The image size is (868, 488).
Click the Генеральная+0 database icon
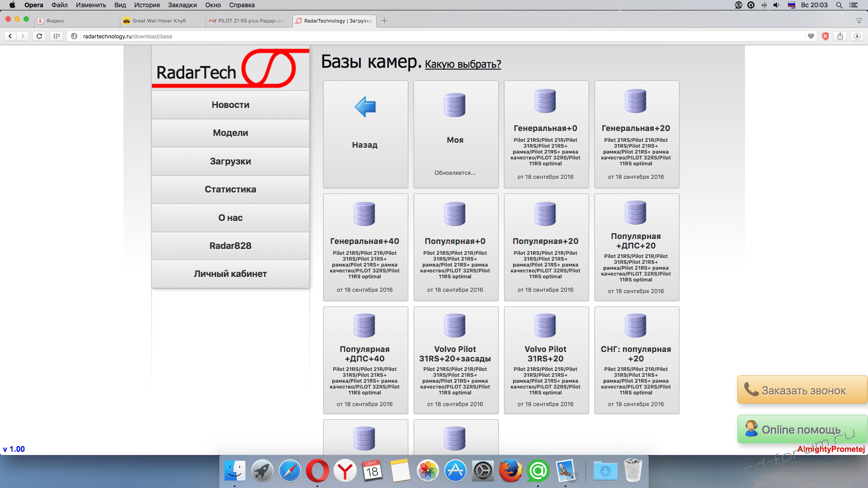click(x=545, y=101)
